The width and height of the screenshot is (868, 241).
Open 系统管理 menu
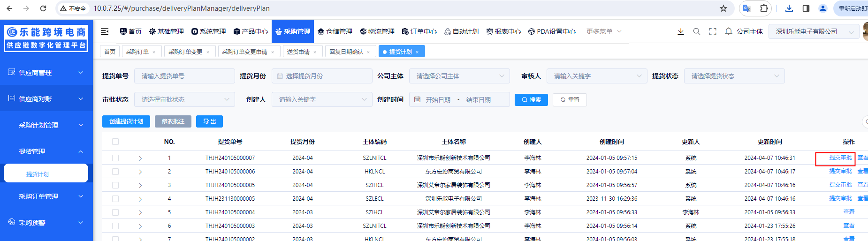(208, 31)
